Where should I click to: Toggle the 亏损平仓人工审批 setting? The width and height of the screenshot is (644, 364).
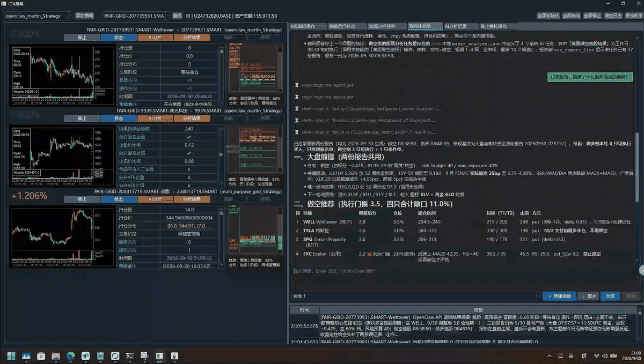[189, 169]
